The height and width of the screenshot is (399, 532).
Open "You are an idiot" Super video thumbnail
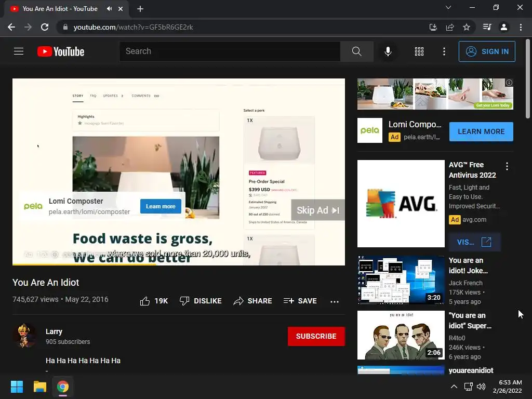(401, 335)
